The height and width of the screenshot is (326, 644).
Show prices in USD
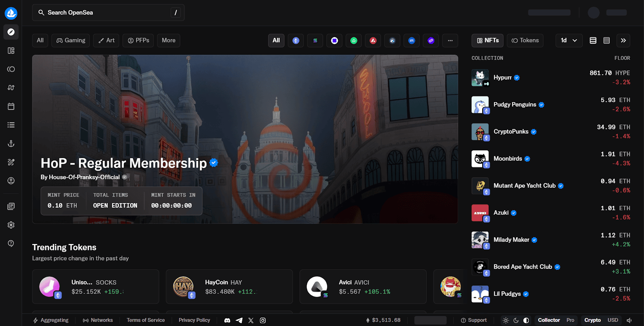click(613, 320)
